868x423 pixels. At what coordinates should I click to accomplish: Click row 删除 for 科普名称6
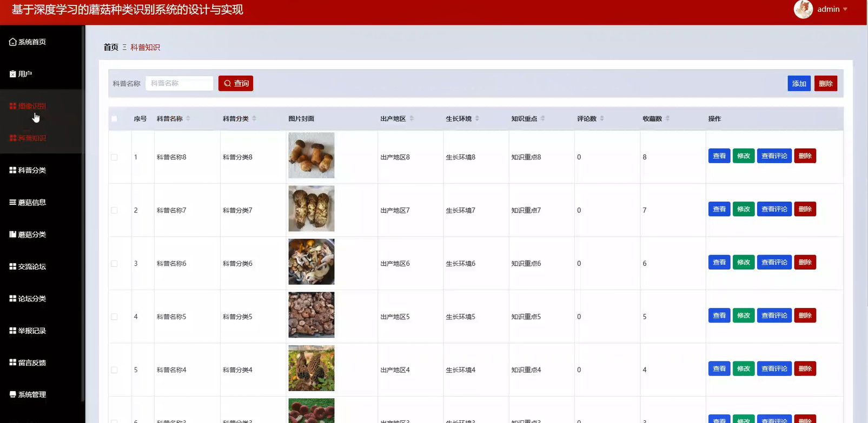tap(805, 263)
